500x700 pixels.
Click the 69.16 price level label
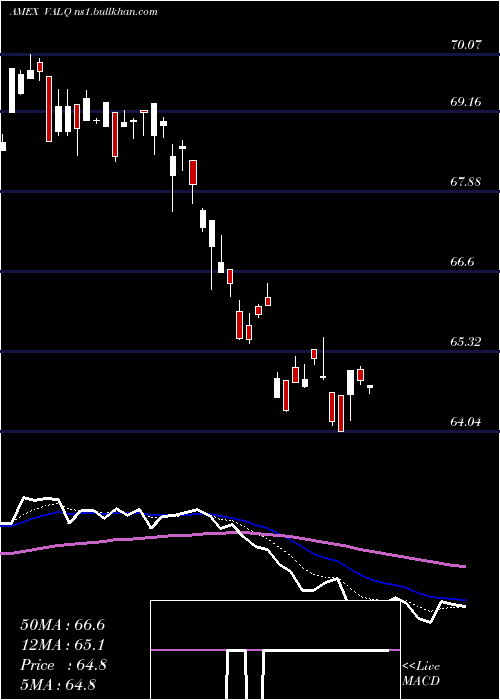point(466,102)
